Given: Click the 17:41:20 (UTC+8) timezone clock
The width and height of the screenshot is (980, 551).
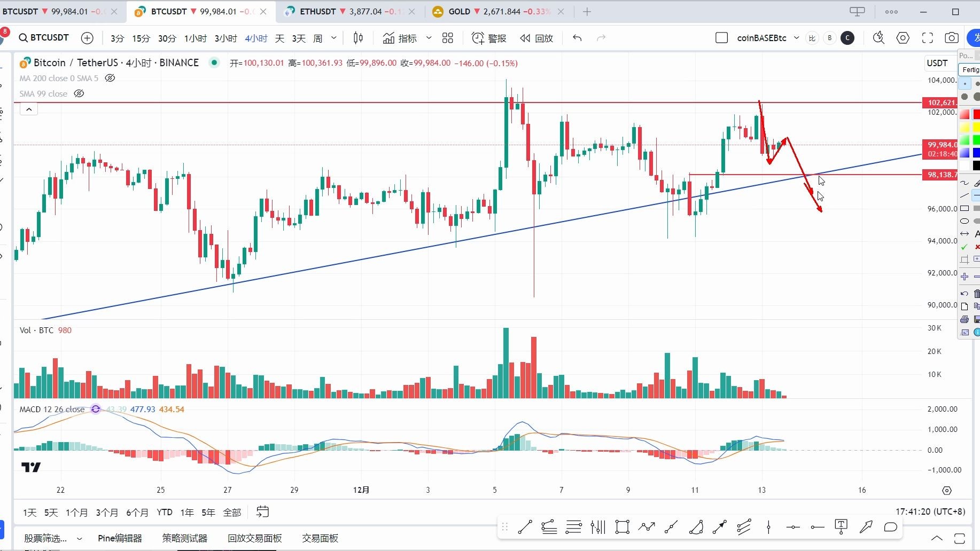Looking at the screenshot, I should pos(930,511).
